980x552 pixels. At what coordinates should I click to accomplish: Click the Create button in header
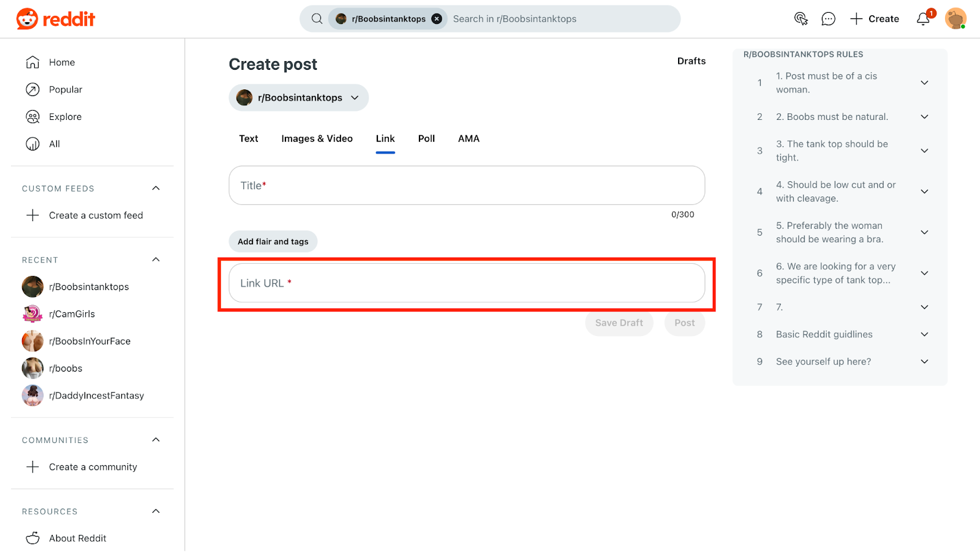[875, 19]
